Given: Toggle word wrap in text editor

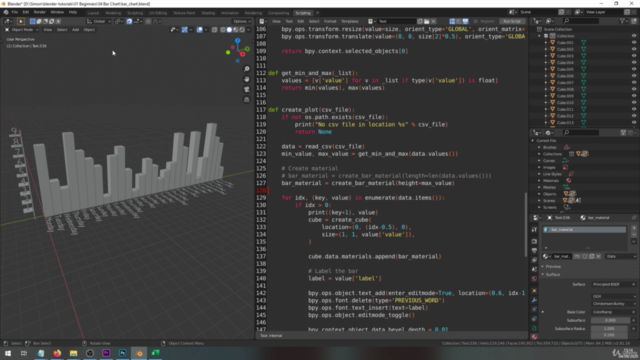Looking at the screenshot, I should [x=458, y=21].
